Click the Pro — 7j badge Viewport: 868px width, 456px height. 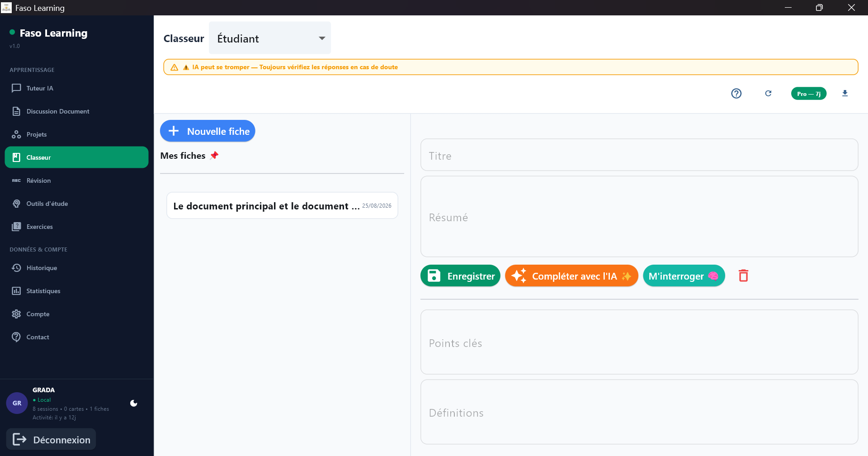(809, 94)
